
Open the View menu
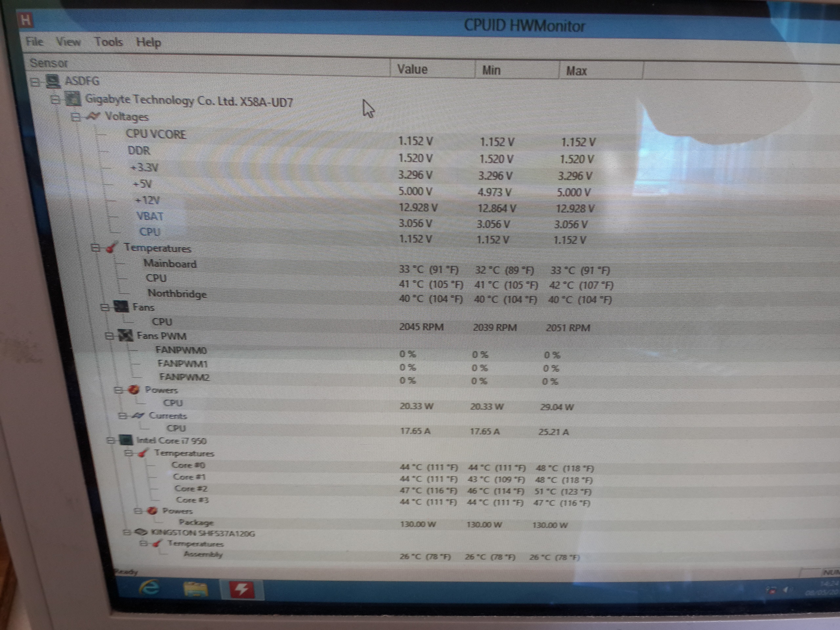point(68,41)
